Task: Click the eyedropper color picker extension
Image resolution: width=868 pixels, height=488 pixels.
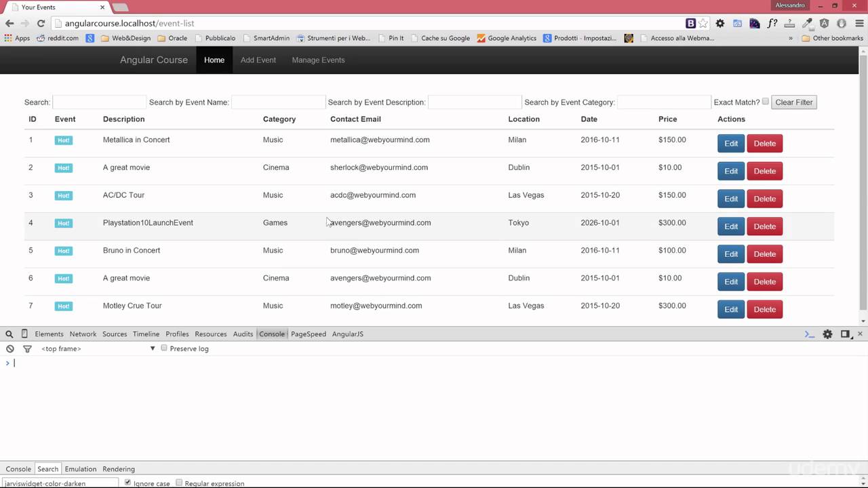Action: [807, 23]
